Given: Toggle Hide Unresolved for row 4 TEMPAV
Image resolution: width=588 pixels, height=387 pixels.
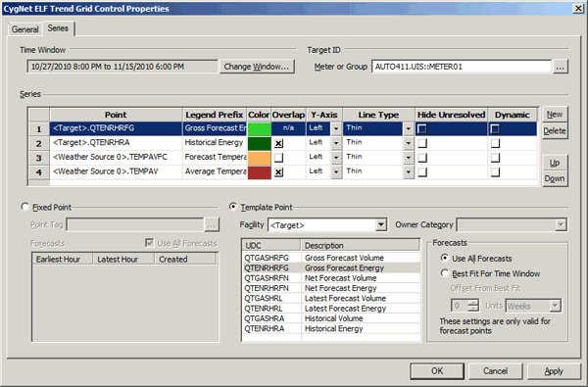Looking at the screenshot, I should click(422, 172).
